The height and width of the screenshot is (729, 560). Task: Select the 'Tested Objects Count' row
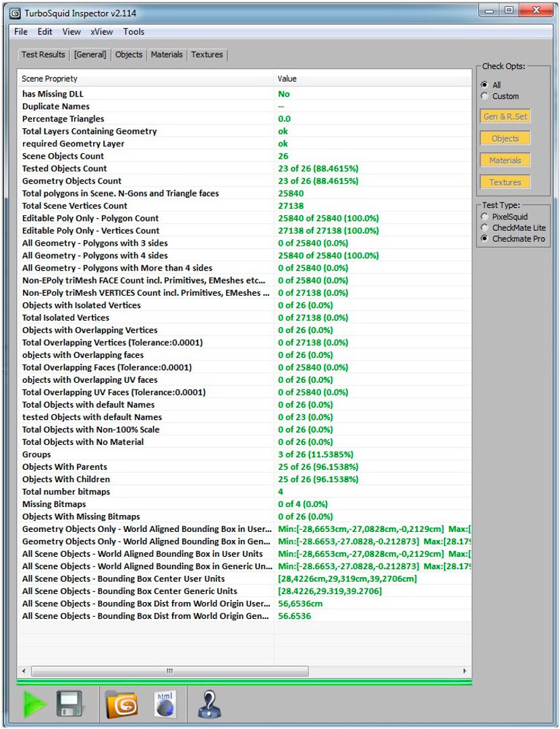(244, 168)
